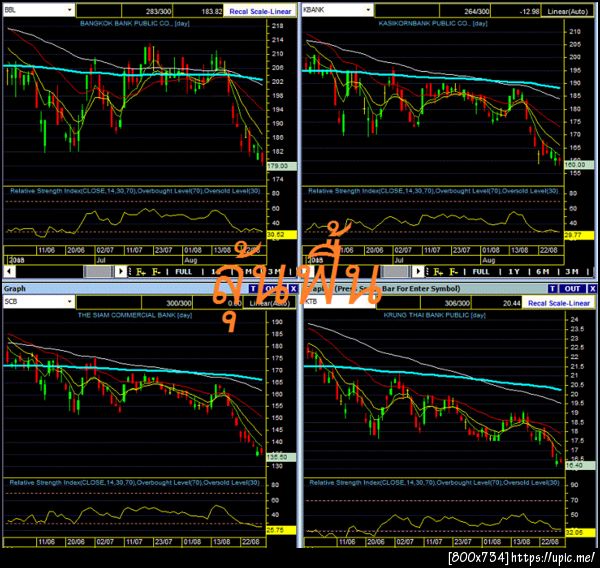Click 13/08 date marker on KBANK time axis
Viewport: 600px width, 568px height.
pyautogui.click(x=519, y=250)
